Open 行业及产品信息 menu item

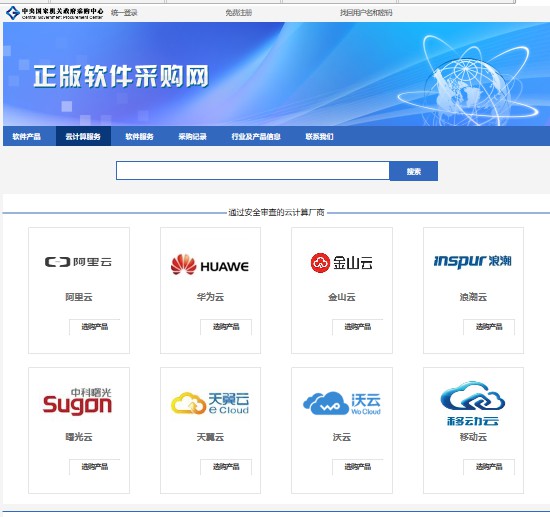point(256,136)
